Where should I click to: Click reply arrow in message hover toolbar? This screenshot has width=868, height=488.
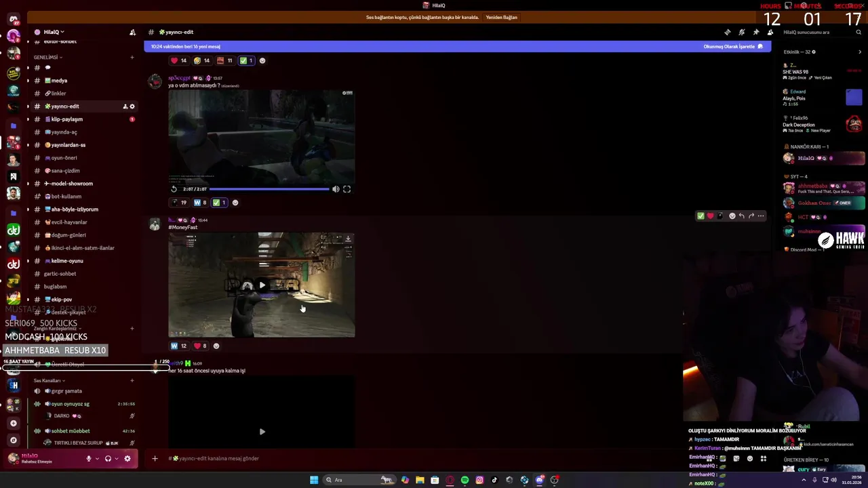tap(741, 216)
